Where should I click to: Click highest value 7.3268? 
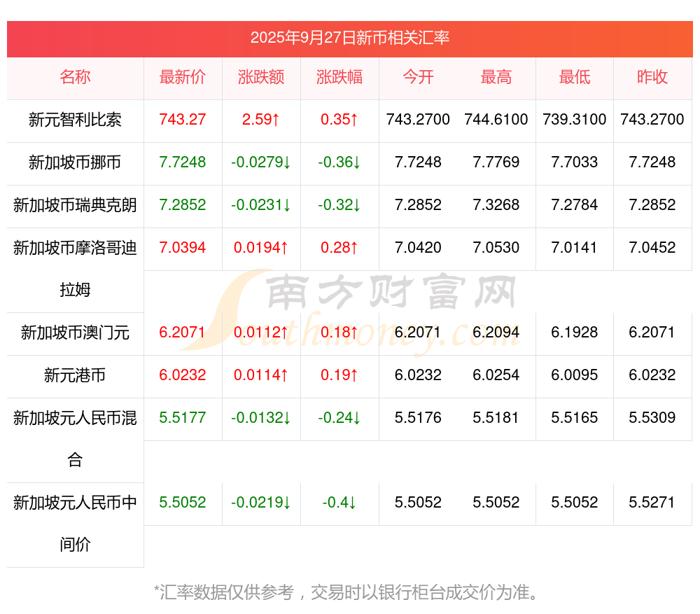click(x=496, y=205)
